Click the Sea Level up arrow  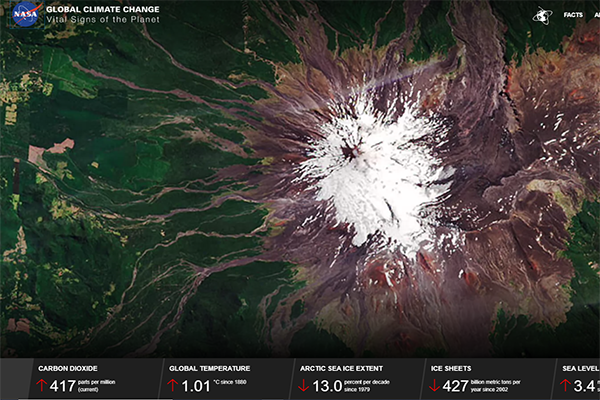pos(565,385)
